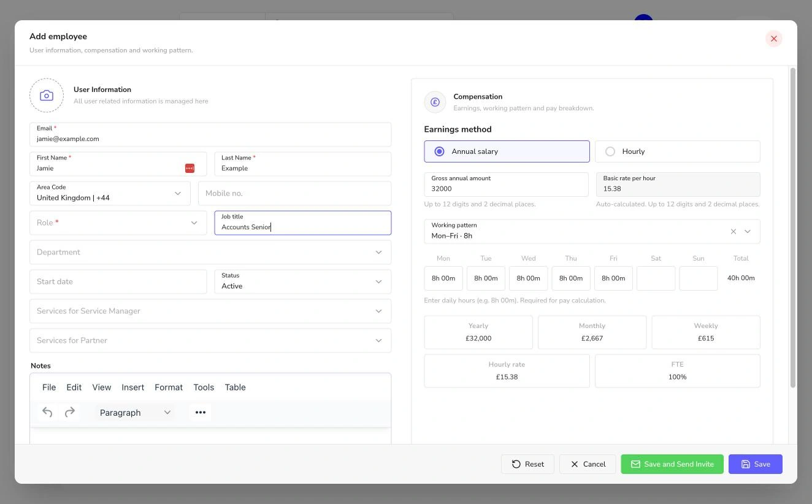Click the First Name field
Screen dimensions: 812x504
[118, 164]
